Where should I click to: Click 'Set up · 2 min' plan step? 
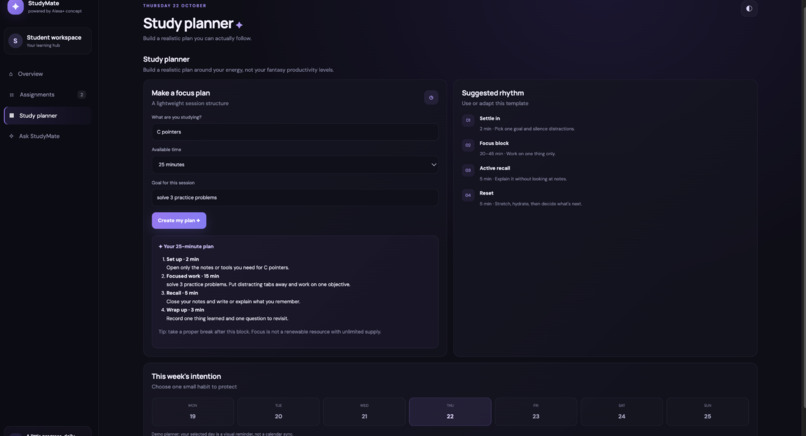click(x=182, y=259)
